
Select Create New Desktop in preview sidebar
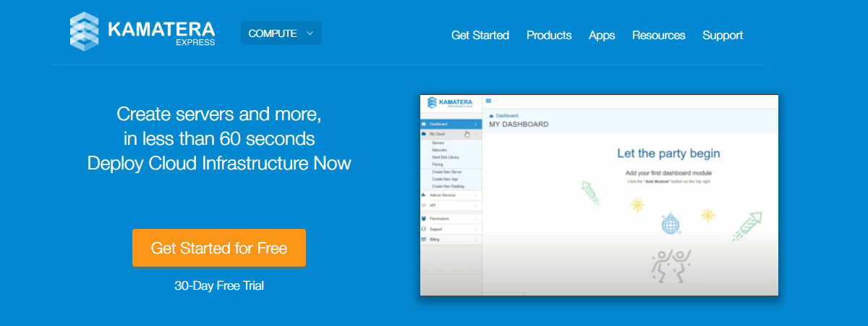(x=448, y=186)
